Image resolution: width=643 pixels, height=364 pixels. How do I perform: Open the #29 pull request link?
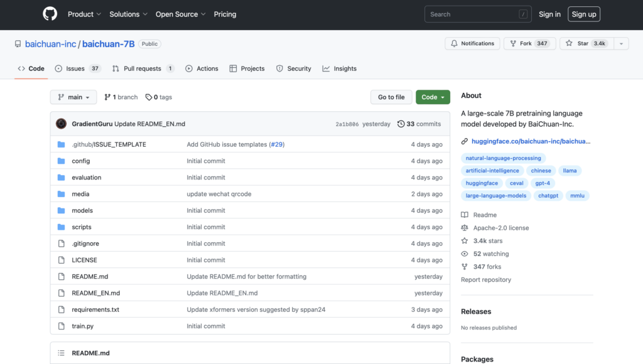[277, 144]
